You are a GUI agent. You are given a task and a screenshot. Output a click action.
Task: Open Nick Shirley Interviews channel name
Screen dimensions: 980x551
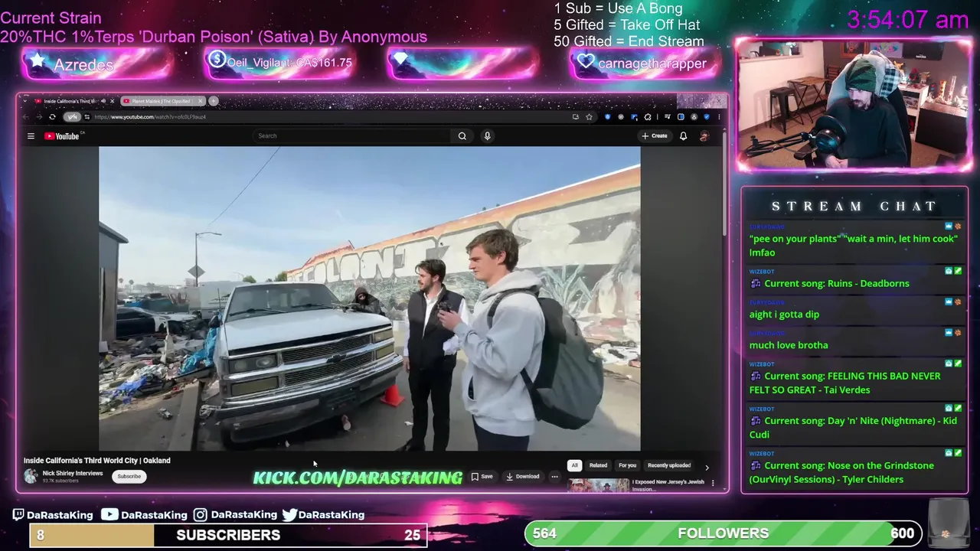[73, 473]
